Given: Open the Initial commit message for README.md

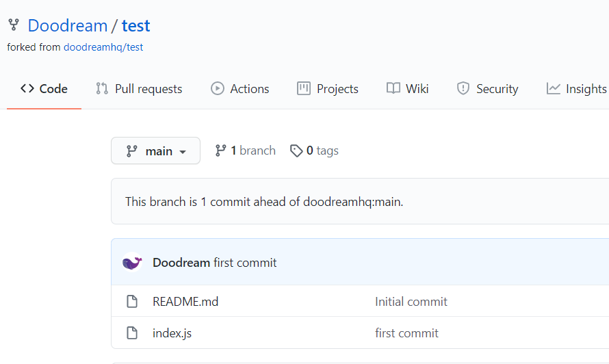Looking at the screenshot, I should pyautogui.click(x=411, y=302).
